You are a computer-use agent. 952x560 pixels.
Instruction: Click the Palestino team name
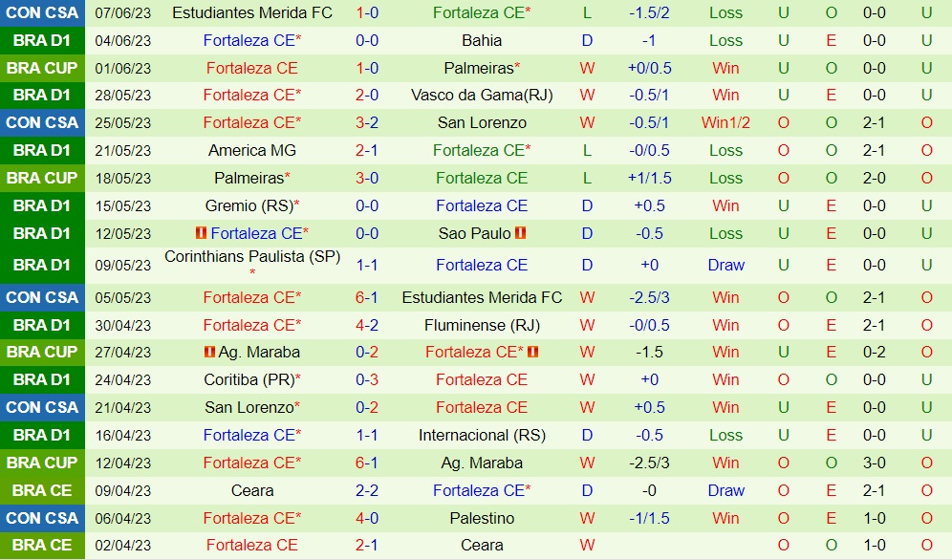[482, 518]
